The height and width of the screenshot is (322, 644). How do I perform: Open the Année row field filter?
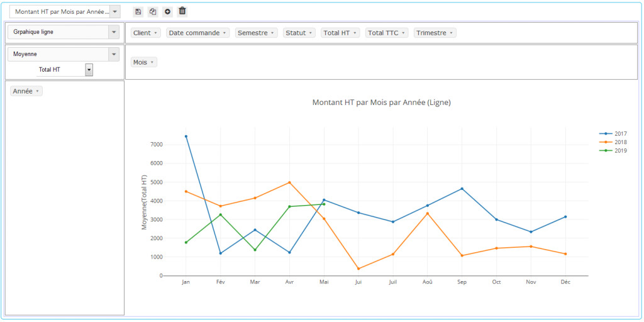26,91
